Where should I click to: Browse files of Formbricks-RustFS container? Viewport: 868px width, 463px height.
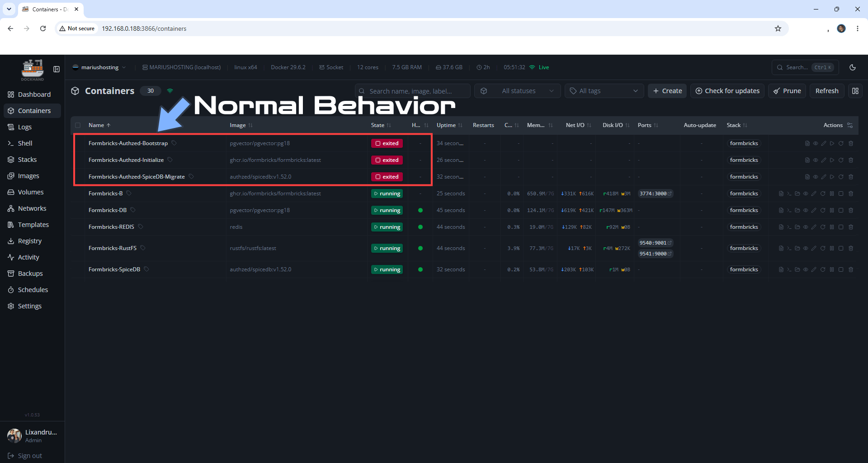click(x=797, y=248)
